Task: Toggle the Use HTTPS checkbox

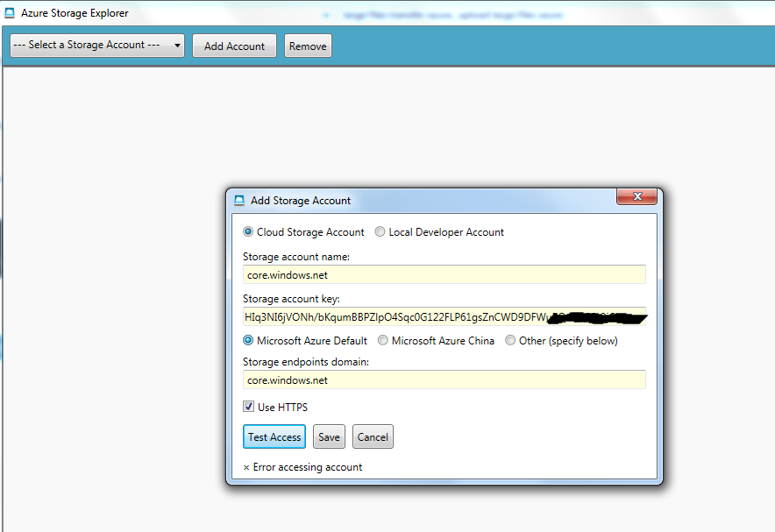Action: [x=249, y=407]
